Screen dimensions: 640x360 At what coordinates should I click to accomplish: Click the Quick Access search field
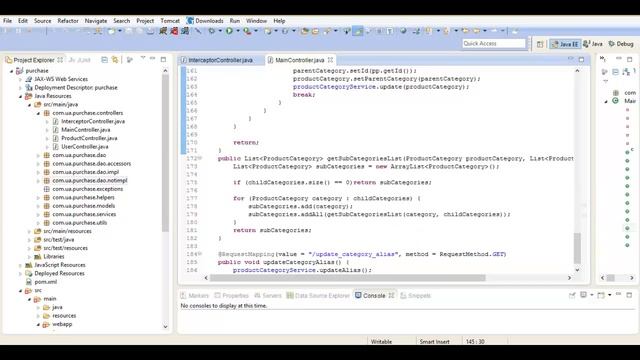tap(494, 43)
